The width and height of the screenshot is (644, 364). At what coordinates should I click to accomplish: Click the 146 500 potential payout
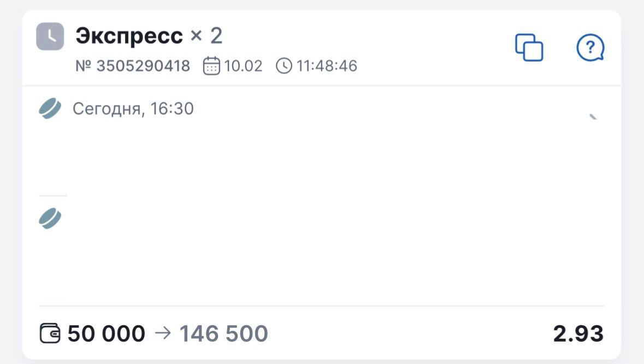click(223, 333)
